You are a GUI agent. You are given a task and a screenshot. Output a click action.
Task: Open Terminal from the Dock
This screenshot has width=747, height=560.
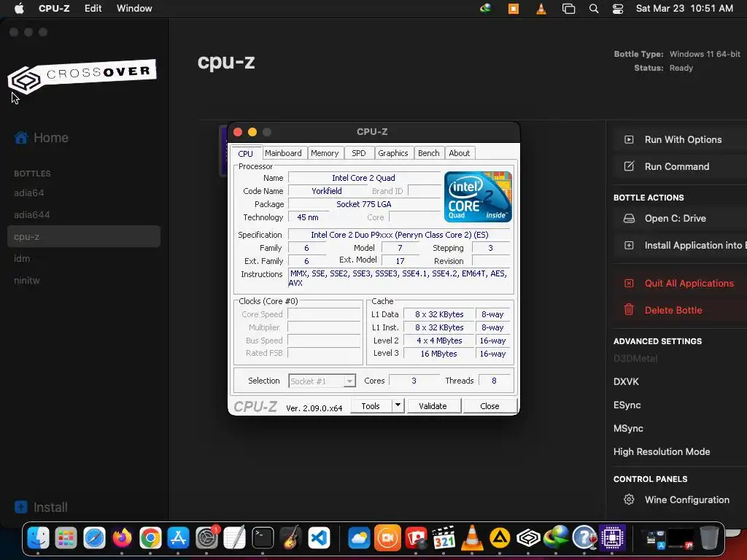coord(263,538)
